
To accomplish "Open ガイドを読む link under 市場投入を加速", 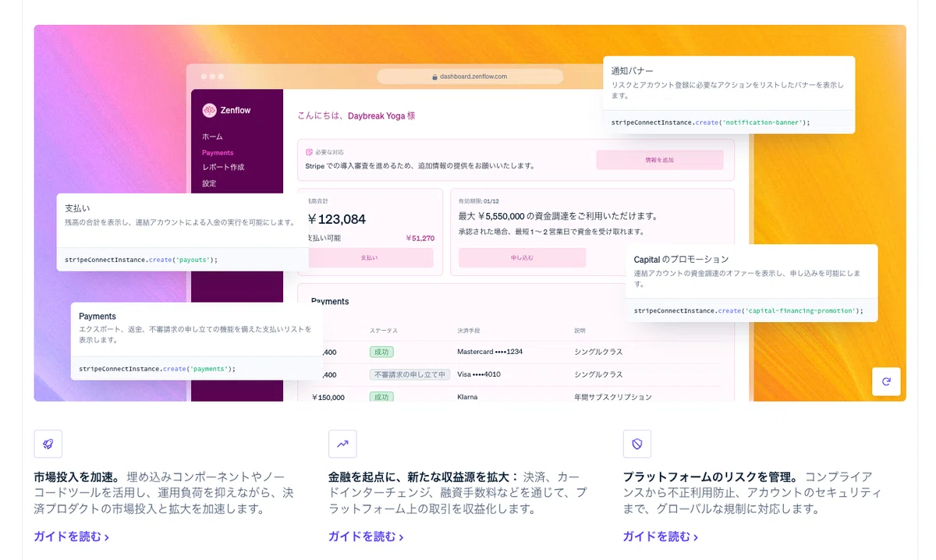I will (71, 537).
